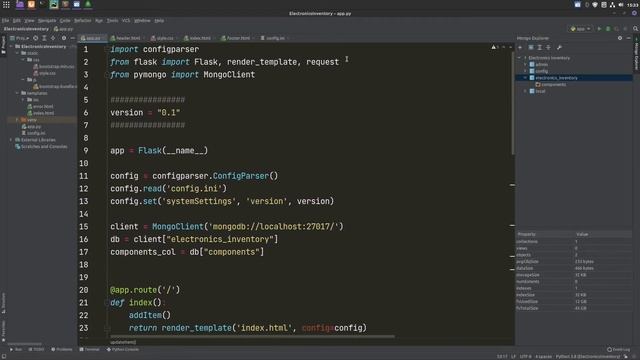Switch to header.html editor tab

pyautogui.click(x=127, y=38)
